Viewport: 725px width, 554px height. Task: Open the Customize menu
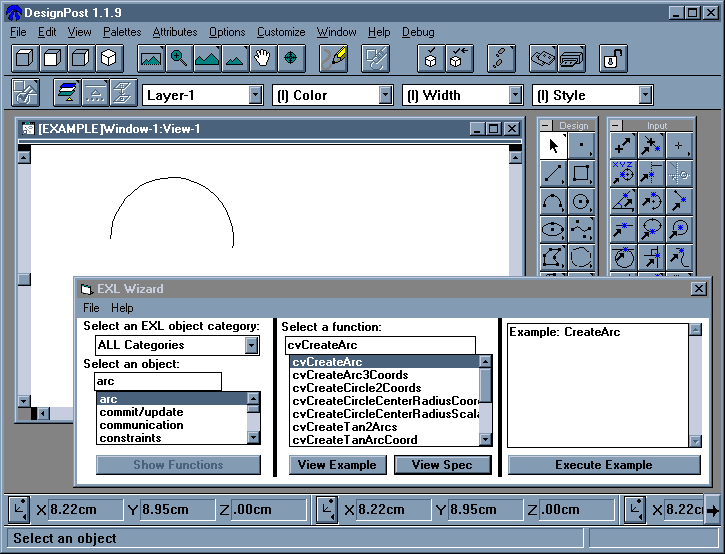[281, 32]
